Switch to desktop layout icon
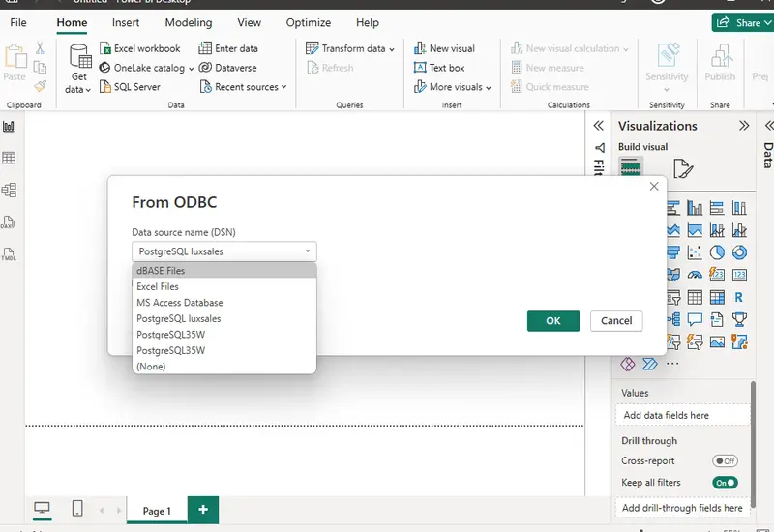774x532 pixels. (42, 508)
